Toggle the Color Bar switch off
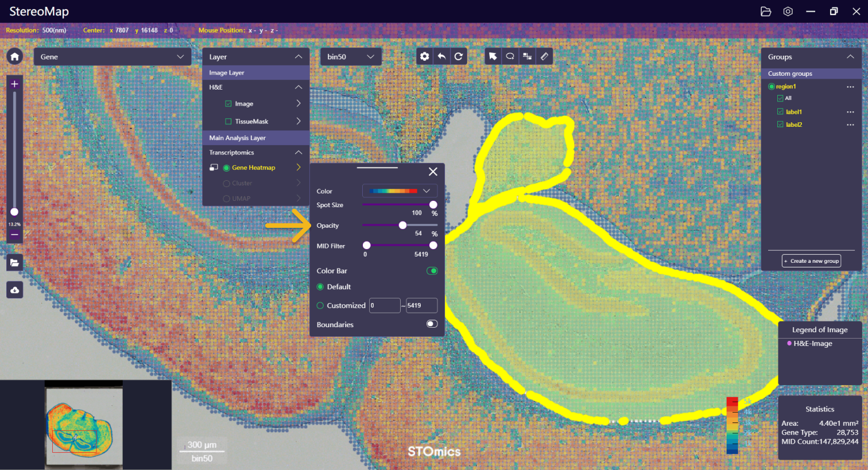 pyautogui.click(x=432, y=271)
